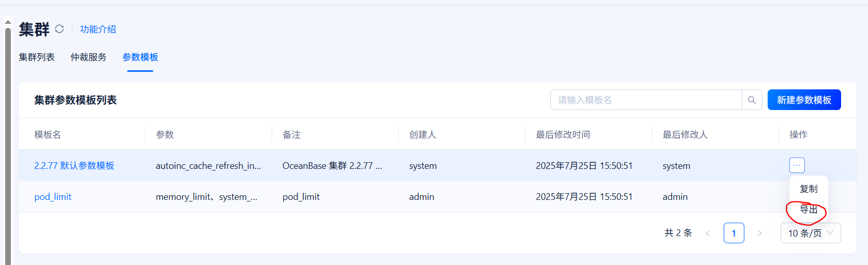Click the template name search field

[x=646, y=100]
